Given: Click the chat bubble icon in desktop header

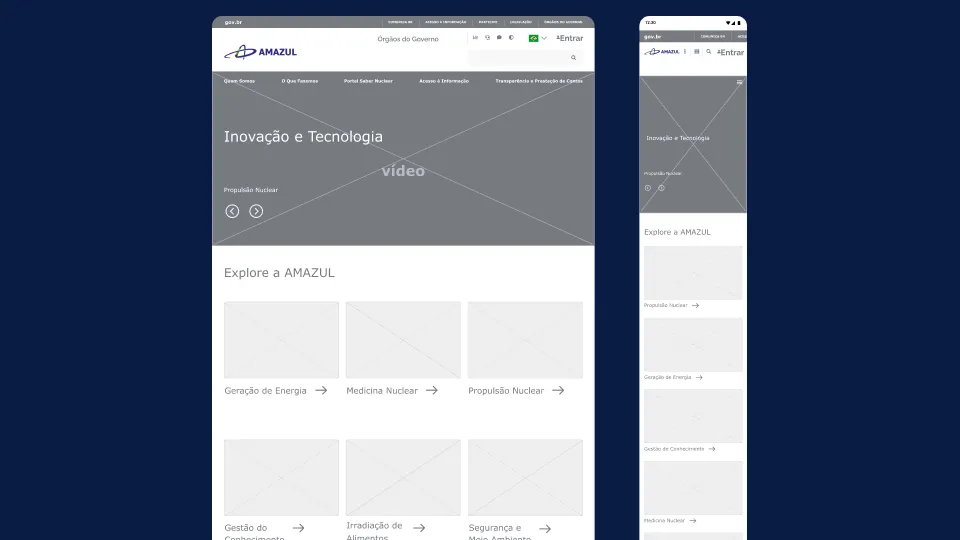Looking at the screenshot, I should (499, 38).
